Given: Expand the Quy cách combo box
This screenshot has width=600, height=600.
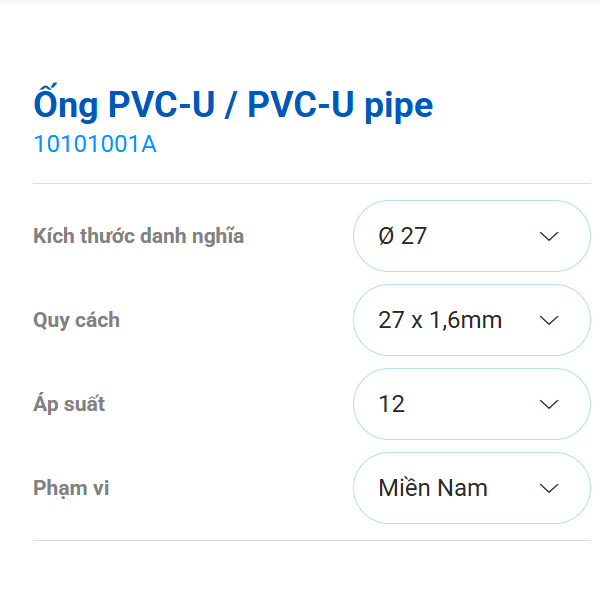Looking at the screenshot, I should 471,321.
